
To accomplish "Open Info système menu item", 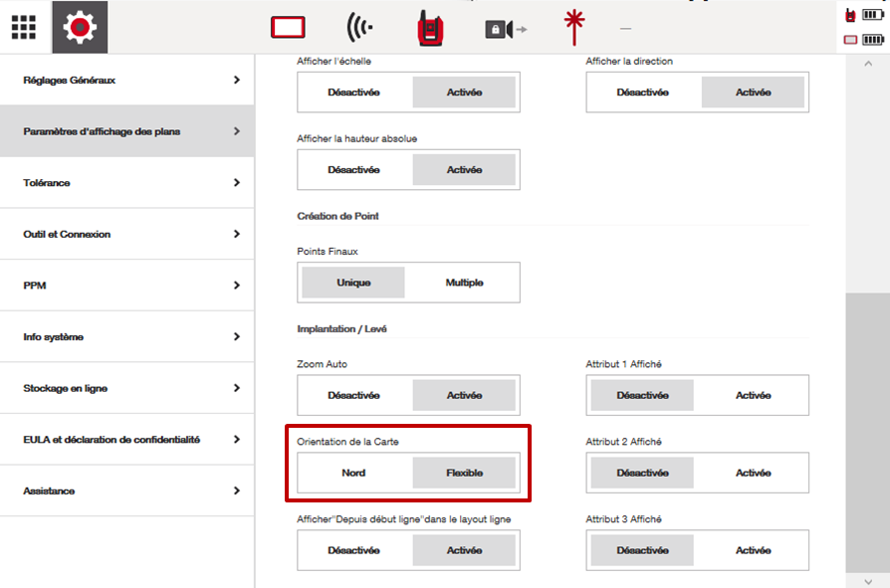I will coord(53,337).
